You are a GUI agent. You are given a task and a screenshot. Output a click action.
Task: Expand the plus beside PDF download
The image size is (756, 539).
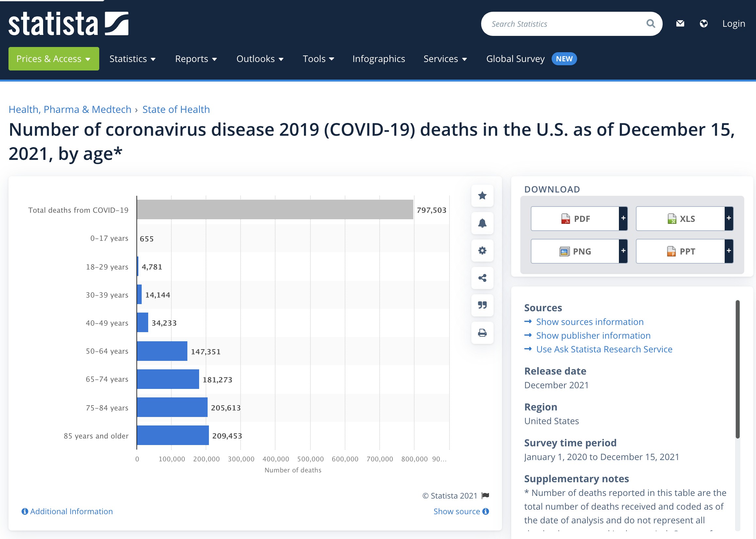click(x=623, y=218)
